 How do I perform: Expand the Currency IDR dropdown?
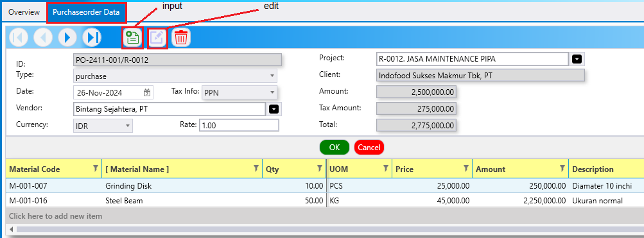pos(128,125)
